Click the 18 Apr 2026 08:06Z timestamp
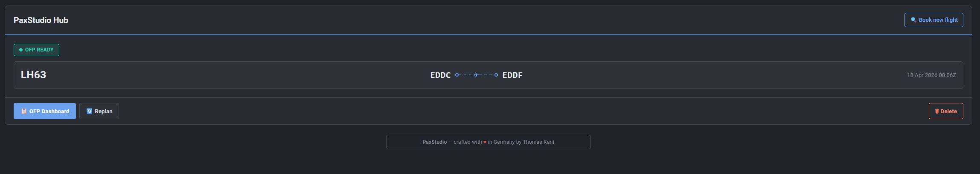 (x=931, y=75)
